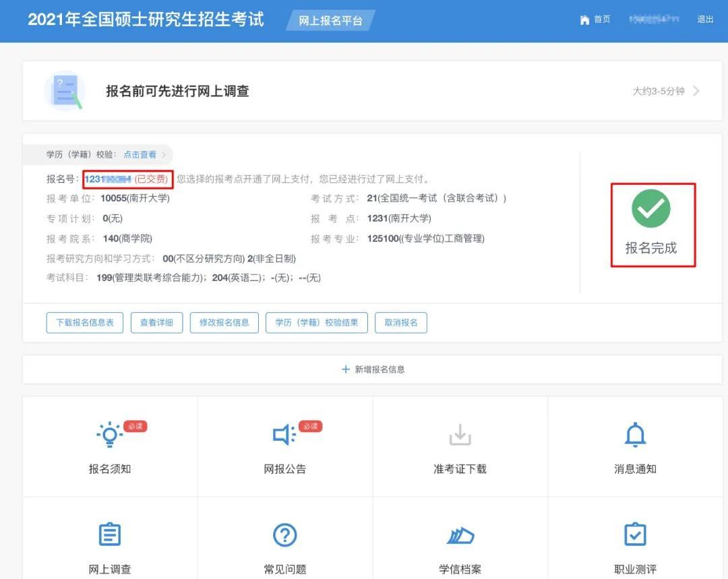Screen dimensions: 728x579
Task: Open the 报名须知 lightbulb icon
Action: (x=109, y=435)
